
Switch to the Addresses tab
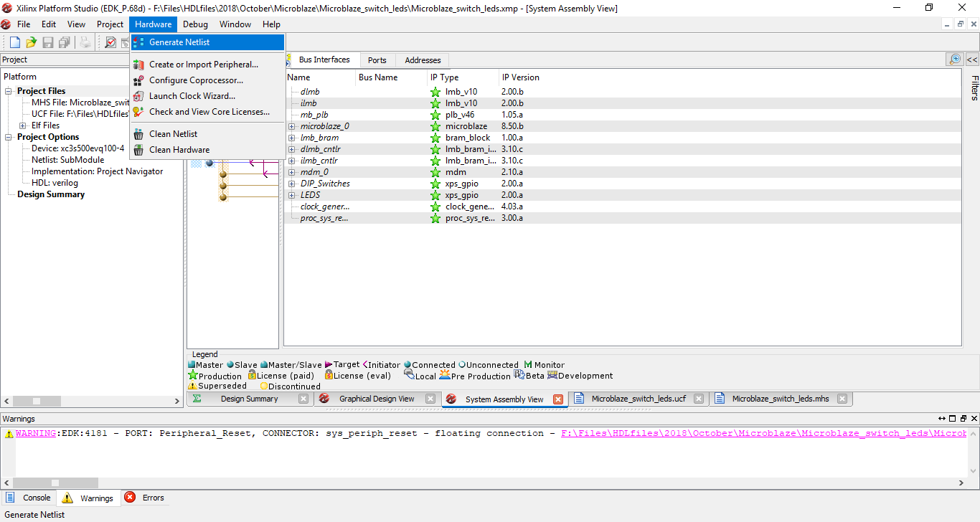pyautogui.click(x=423, y=60)
